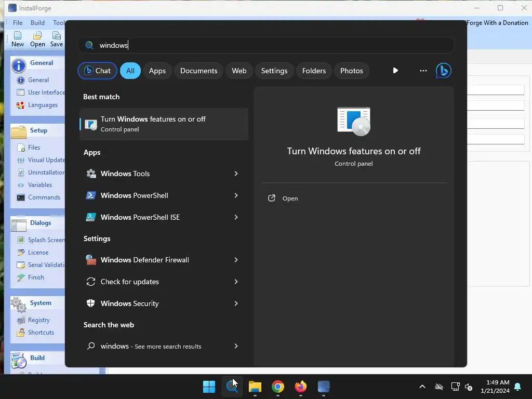Select Finish in InstallForge Dialogs
532x399 pixels.
pyautogui.click(x=36, y=277)
